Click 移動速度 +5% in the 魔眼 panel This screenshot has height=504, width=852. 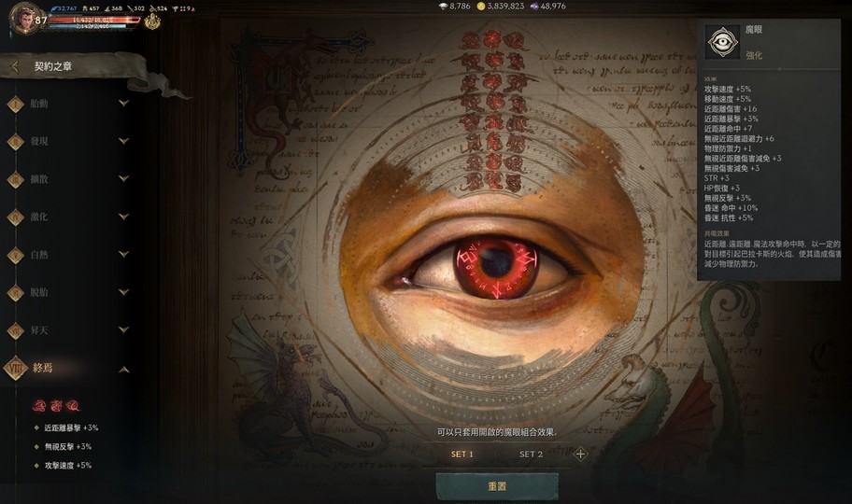click(728, 99)
